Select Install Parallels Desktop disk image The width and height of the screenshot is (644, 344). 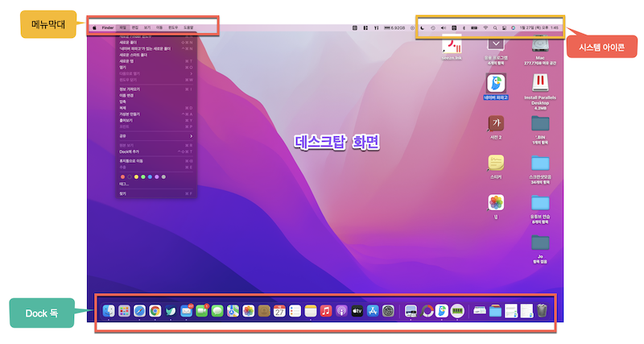point(540,91)
